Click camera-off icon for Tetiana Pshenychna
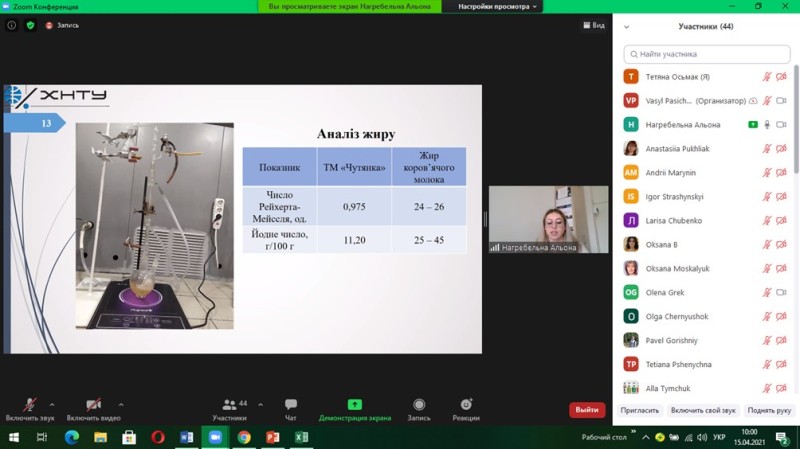This screenshot has height=449, width=800. 781,364
